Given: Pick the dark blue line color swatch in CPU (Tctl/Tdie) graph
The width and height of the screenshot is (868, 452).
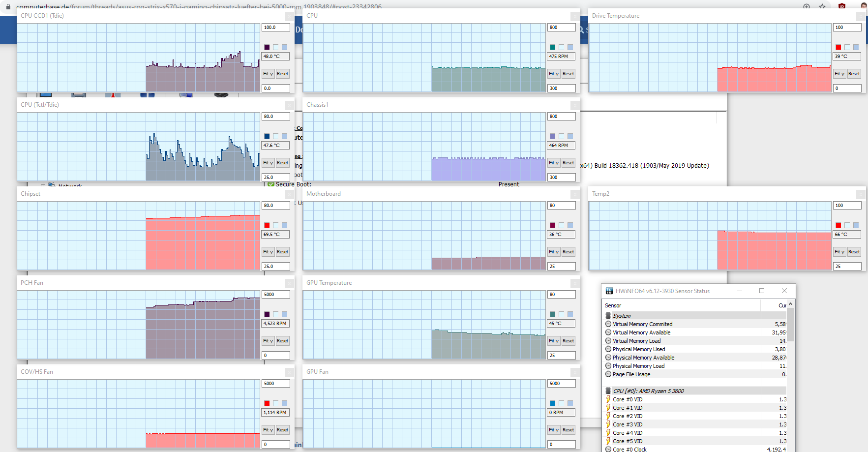Looking at the screenshot, I should (267, 136).
